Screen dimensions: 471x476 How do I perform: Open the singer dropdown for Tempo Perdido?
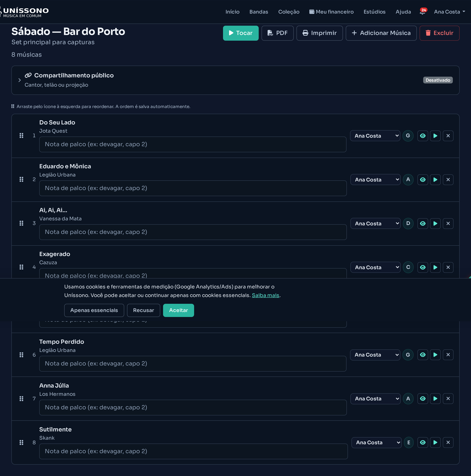(x=375, y=355)
